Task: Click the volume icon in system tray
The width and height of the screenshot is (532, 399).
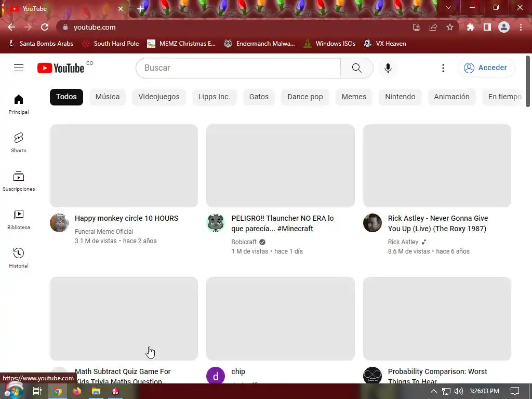Action: click(x=458, y=391)
